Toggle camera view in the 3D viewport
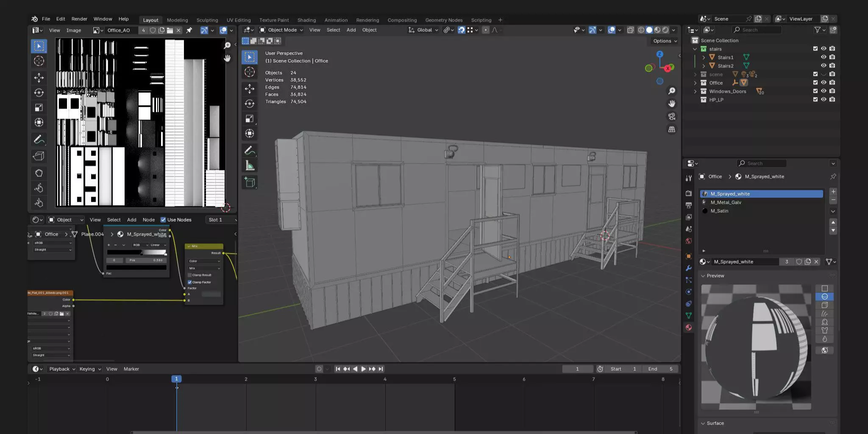The height and width of the screenshot is (434, 868). pos(672,117)
